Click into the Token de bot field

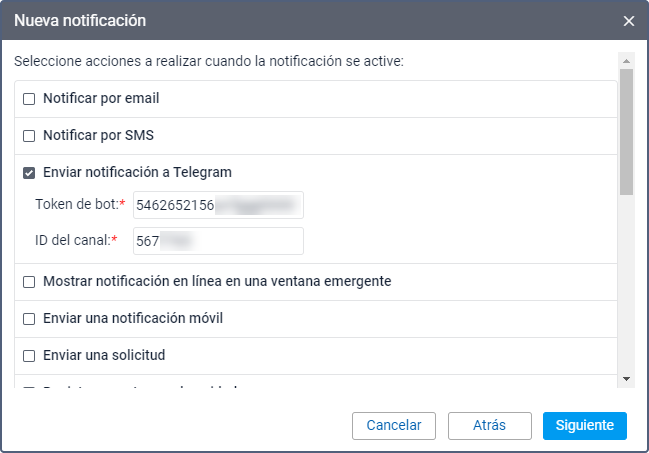point(217,205)
